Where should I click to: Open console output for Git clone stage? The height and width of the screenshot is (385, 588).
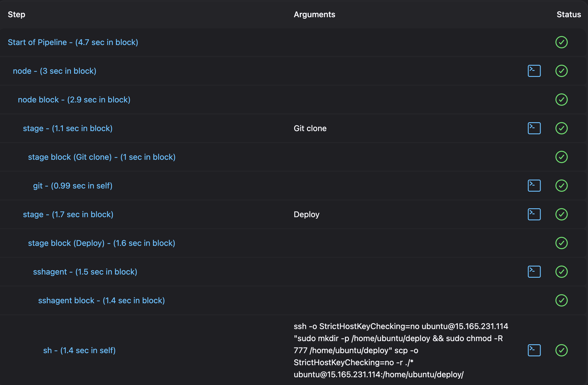pos(534,128)
